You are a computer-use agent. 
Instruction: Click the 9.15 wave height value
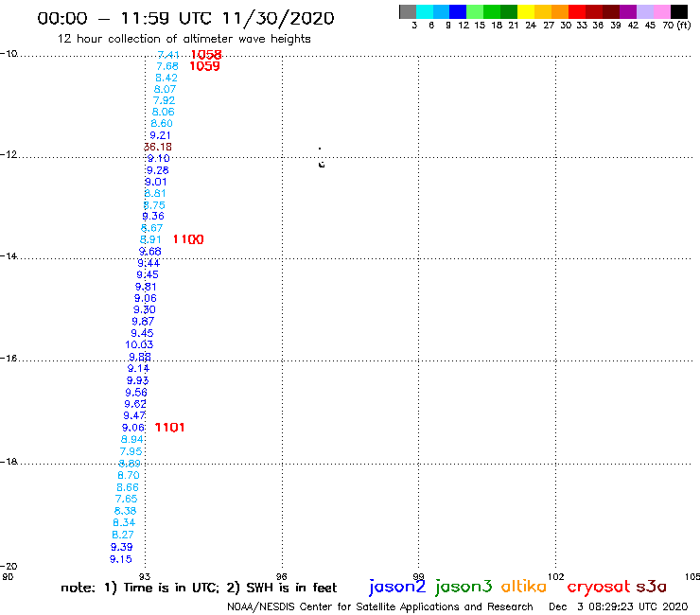pyautogui.click(x=121, y=559)
